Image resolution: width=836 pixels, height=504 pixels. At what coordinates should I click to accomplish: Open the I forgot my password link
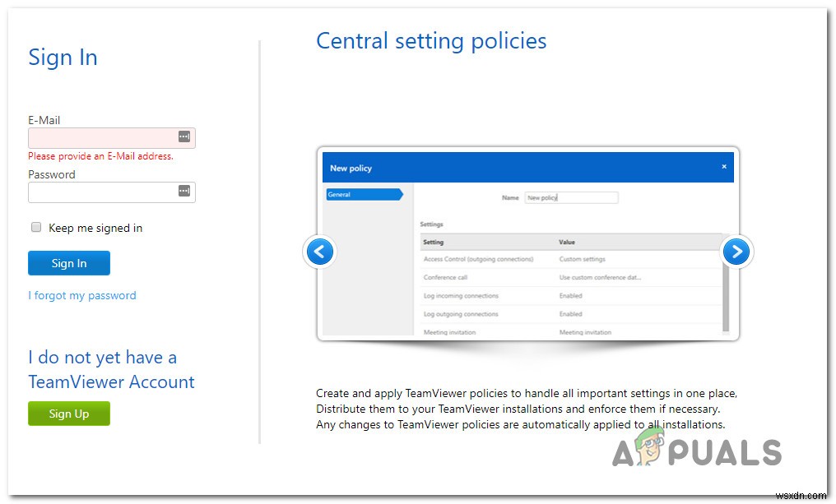pyautogui.click(x=81, y=295)
